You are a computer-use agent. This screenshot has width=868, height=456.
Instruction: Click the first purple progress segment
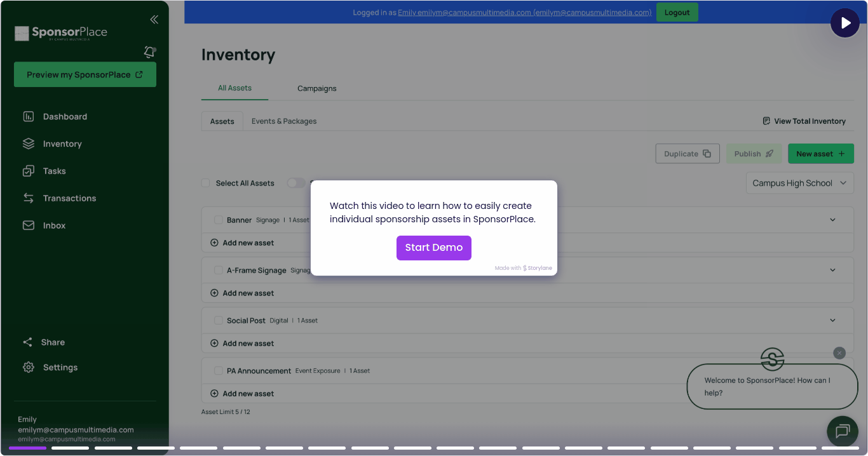(27, 448)
